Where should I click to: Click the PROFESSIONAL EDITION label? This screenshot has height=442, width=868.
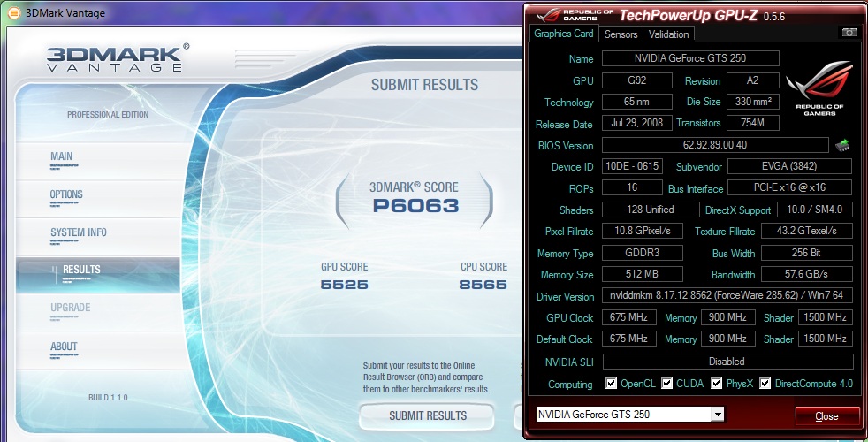(x=108, y=115)
